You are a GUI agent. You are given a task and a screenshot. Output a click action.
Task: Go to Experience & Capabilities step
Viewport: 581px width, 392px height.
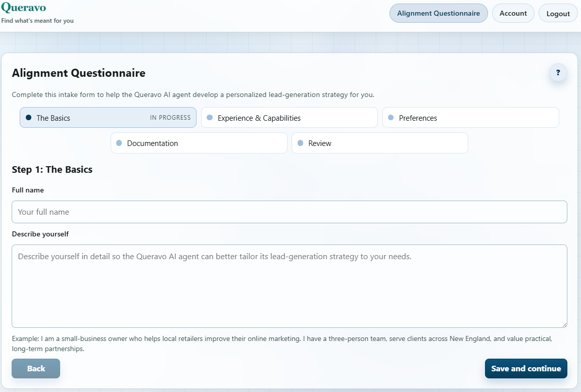click(289, 118)
